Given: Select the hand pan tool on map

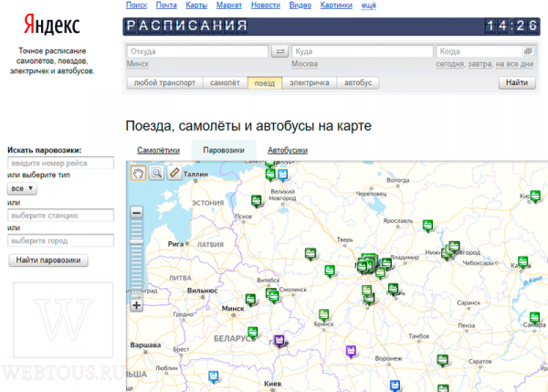Looking at the screenshot, I should click(138, 173).
